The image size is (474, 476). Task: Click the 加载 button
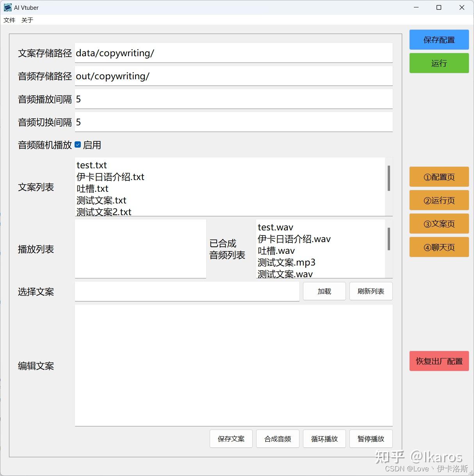coord(324,291)
